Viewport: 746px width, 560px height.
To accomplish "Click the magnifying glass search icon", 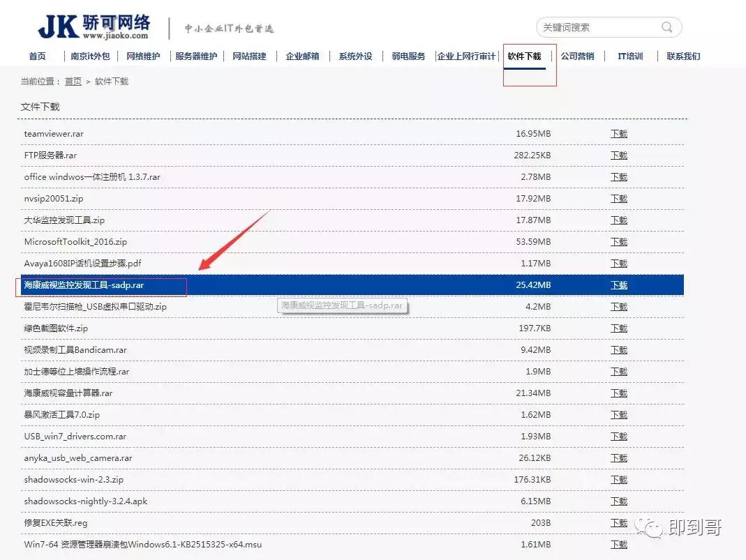I will [666, 27].
